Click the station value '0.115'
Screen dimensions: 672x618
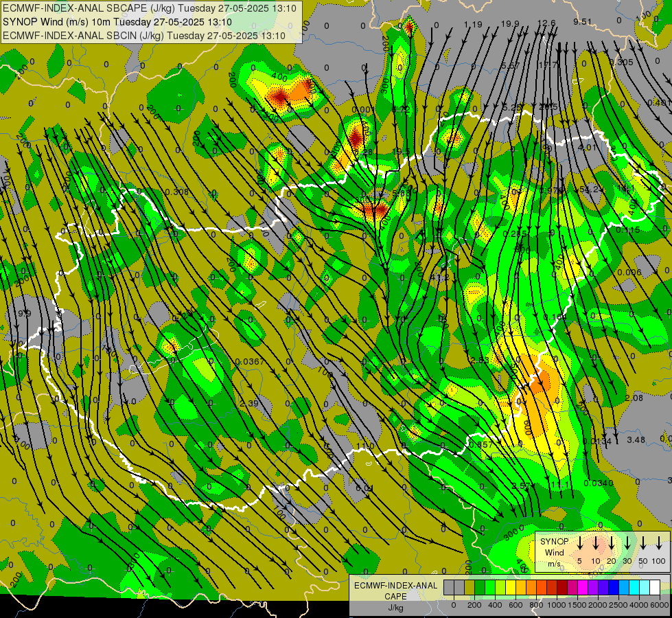[x=628, y=230]
